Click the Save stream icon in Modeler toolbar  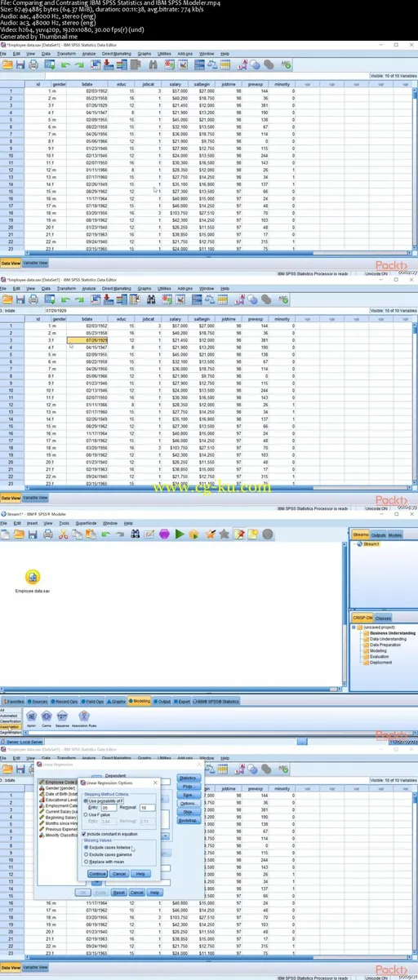pos(33,534)
